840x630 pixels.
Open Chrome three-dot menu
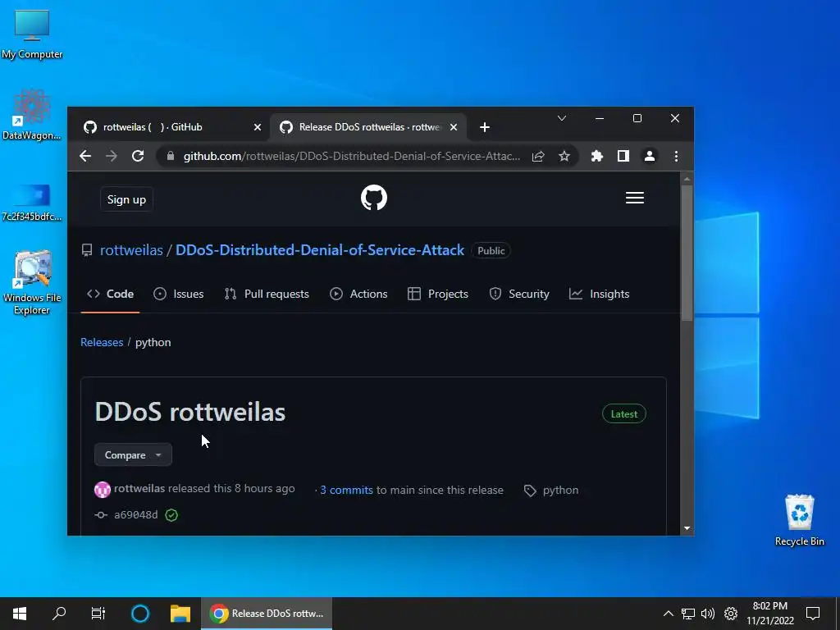click(x=676, y=156)
